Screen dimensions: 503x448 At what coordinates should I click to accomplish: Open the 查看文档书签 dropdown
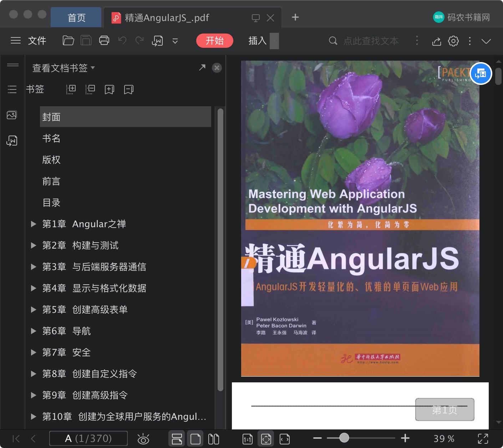63,68
